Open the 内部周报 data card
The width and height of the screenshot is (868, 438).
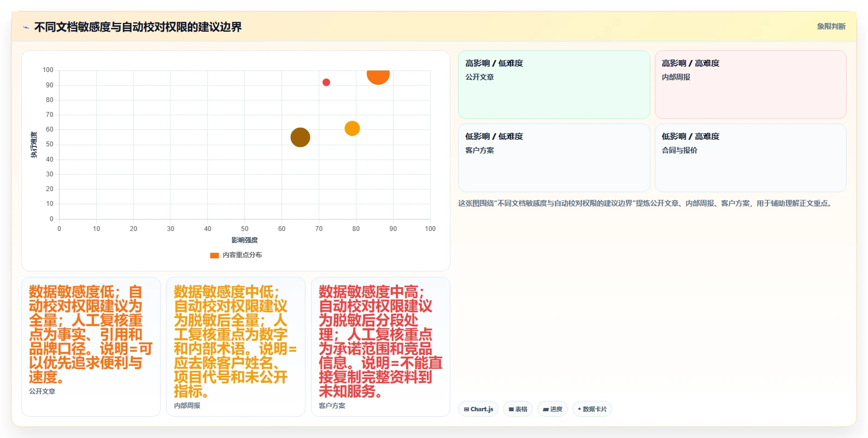tap(236, 347)
